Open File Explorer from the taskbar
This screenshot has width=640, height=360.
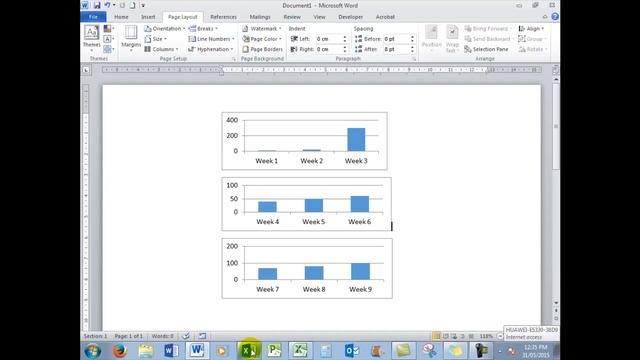146,351
